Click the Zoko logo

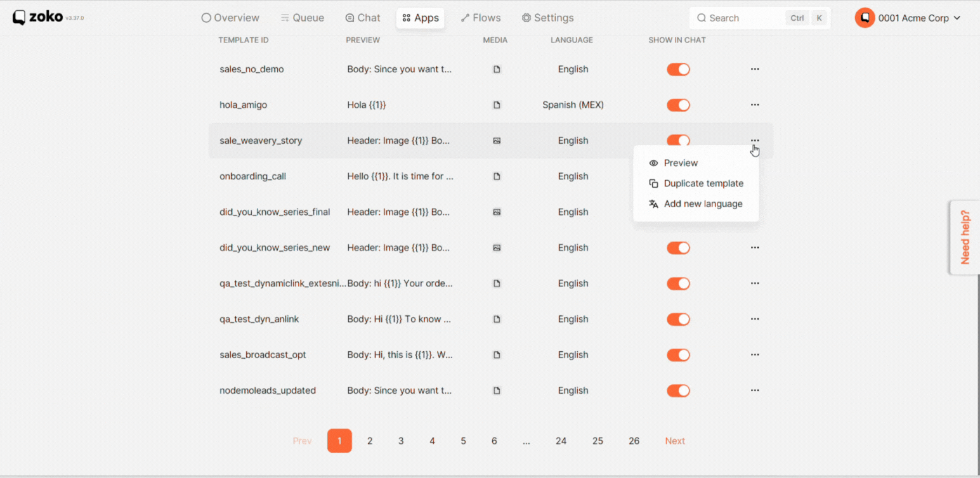38,17
